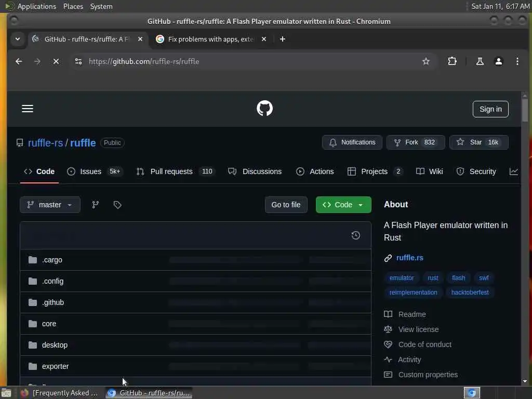This screenshot has height=399, width=532.
Task: Open the Wiki tab
Action: 430,171
